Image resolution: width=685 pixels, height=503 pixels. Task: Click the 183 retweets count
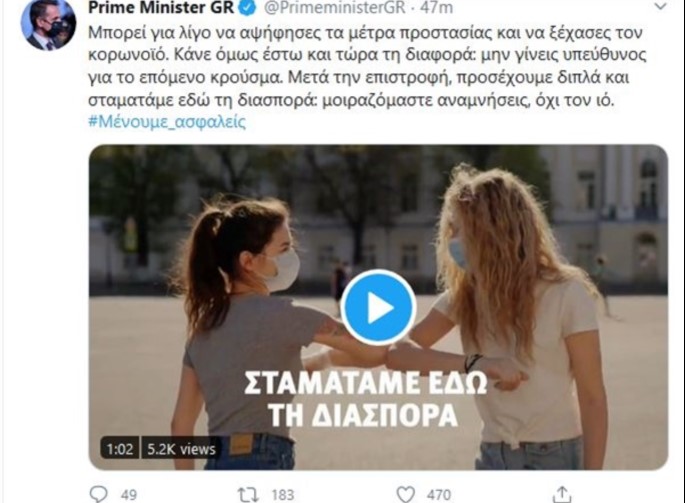point(283,495)
